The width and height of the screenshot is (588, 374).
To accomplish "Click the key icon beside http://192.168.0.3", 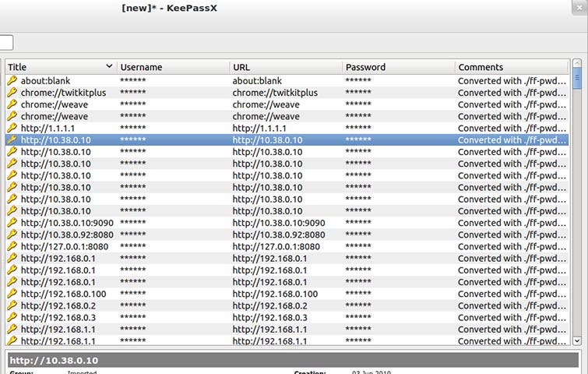I will [x=12, y=317].
